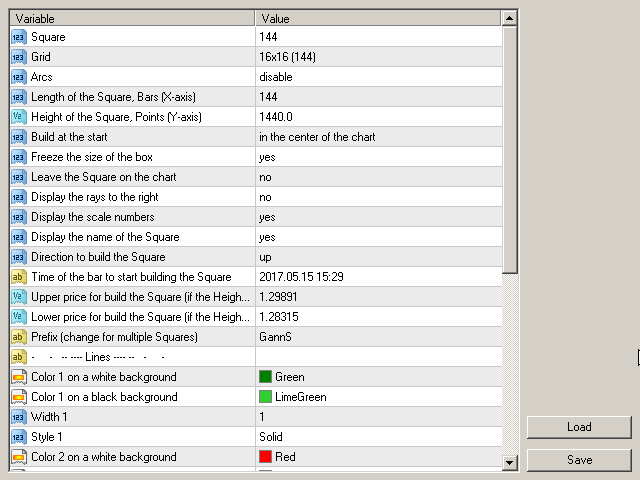Screen dimensions: 640x480
Task: Edit the time value 2017.05.15 15:29
Action: [x=379, y=277]
